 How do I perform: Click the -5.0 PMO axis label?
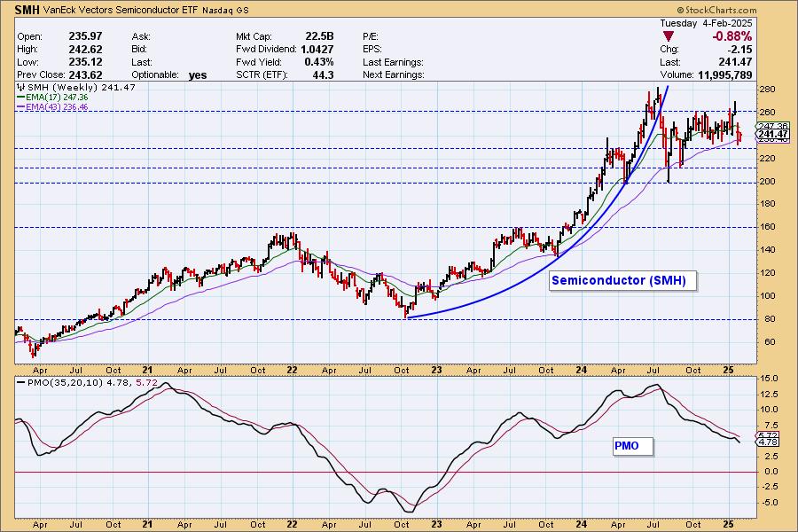point(769,503)
